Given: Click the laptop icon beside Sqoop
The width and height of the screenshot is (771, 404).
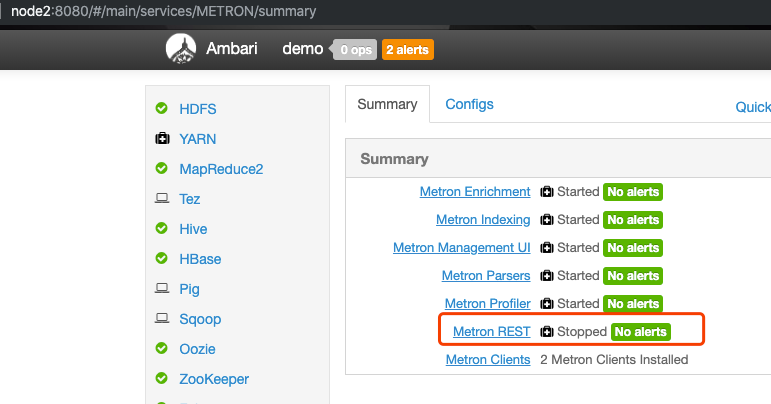Looking at the screenshot, I should click(x=162, y=318).
